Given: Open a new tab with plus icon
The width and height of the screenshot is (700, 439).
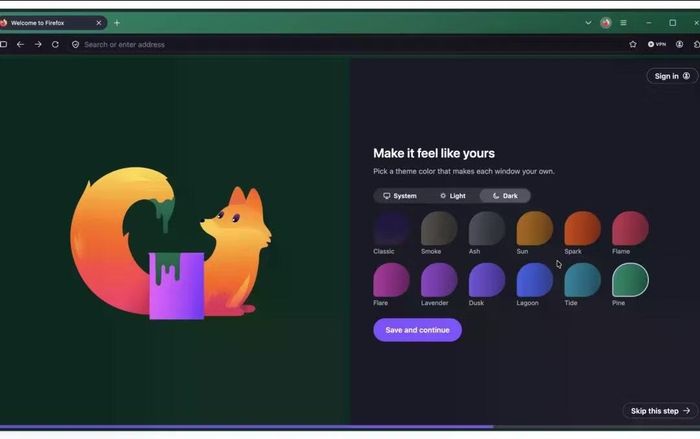Looking at the screenshot, I should pyautogui.click(x=117, y=23).
